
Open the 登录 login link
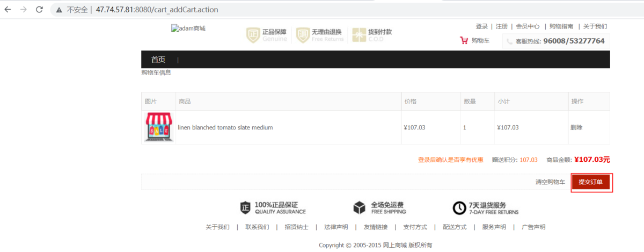pyautogui.click(x=481, y=26)
